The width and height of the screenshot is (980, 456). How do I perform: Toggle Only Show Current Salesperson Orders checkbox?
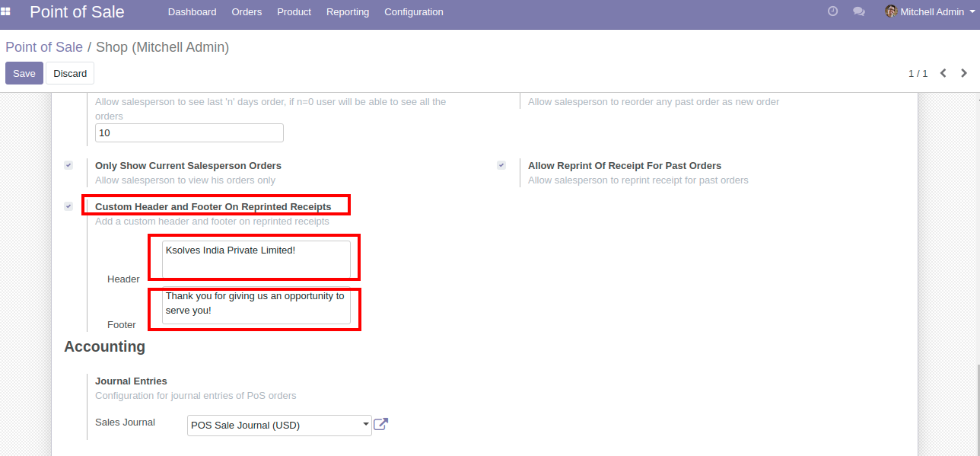click(68, 165)
